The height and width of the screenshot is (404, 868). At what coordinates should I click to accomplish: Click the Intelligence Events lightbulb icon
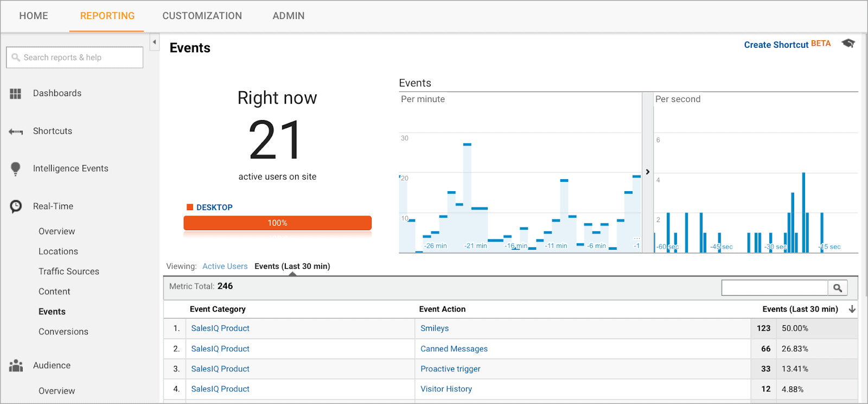point(16,169)
